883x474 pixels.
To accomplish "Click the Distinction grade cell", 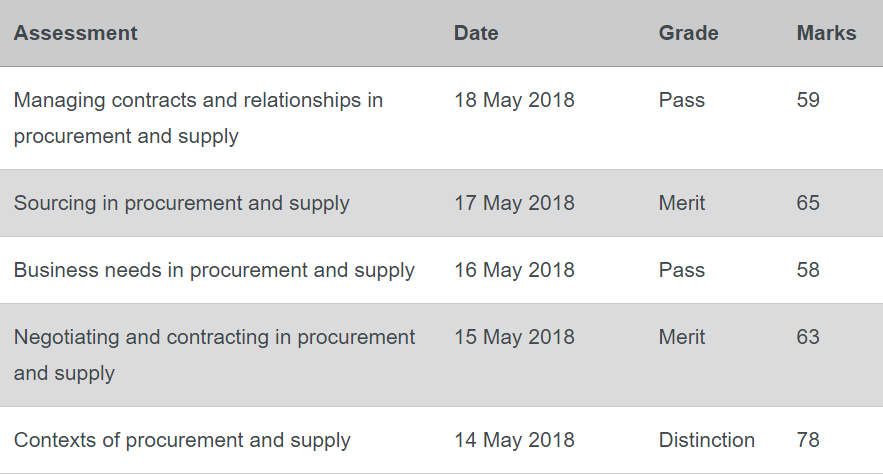I will pyautogui.click(x=707, y=440).
